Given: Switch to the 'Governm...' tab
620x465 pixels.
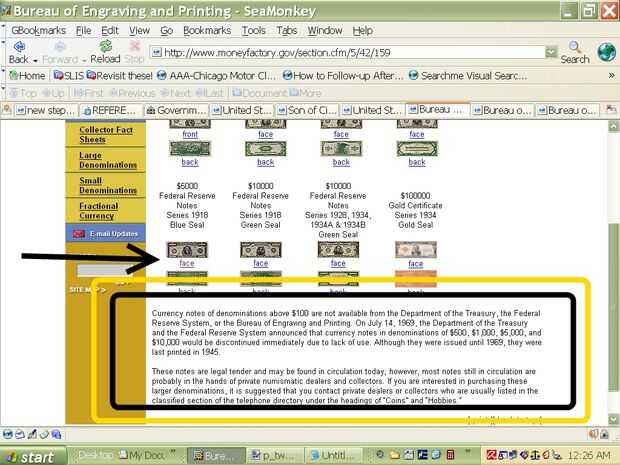Looking at the screenshot, I should click(x=176, y=110).
